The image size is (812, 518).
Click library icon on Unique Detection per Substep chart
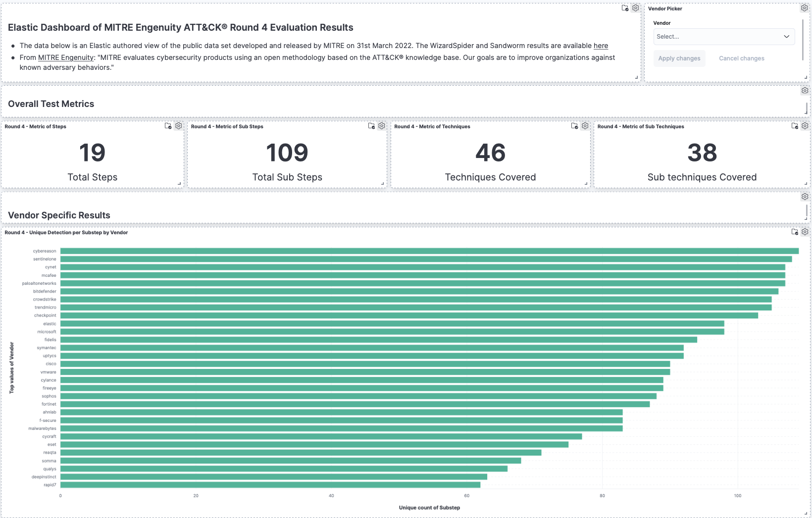pos(795,232)
